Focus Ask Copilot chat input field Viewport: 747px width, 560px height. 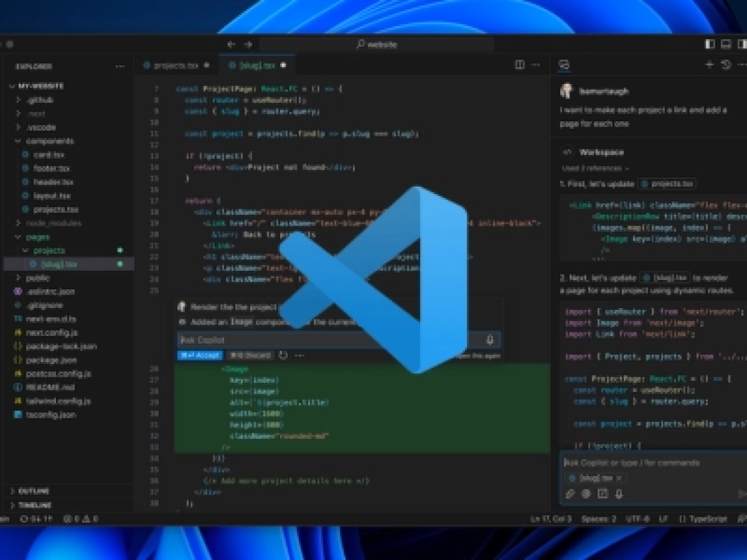tap(654, 463)
